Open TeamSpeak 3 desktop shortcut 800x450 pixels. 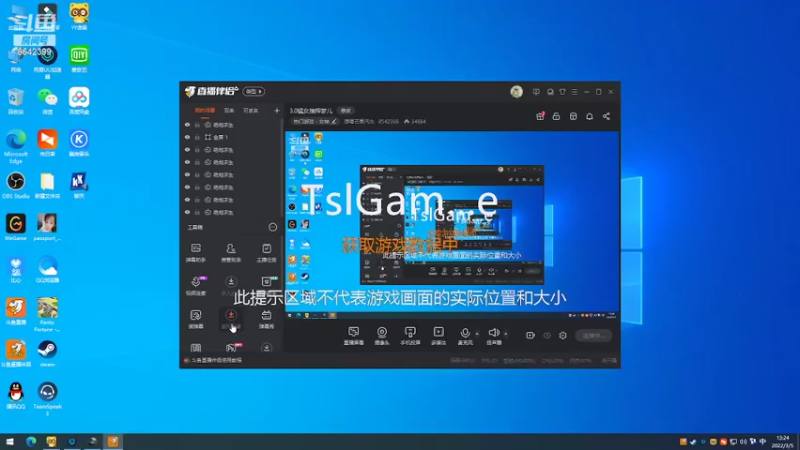pos(47,398)
